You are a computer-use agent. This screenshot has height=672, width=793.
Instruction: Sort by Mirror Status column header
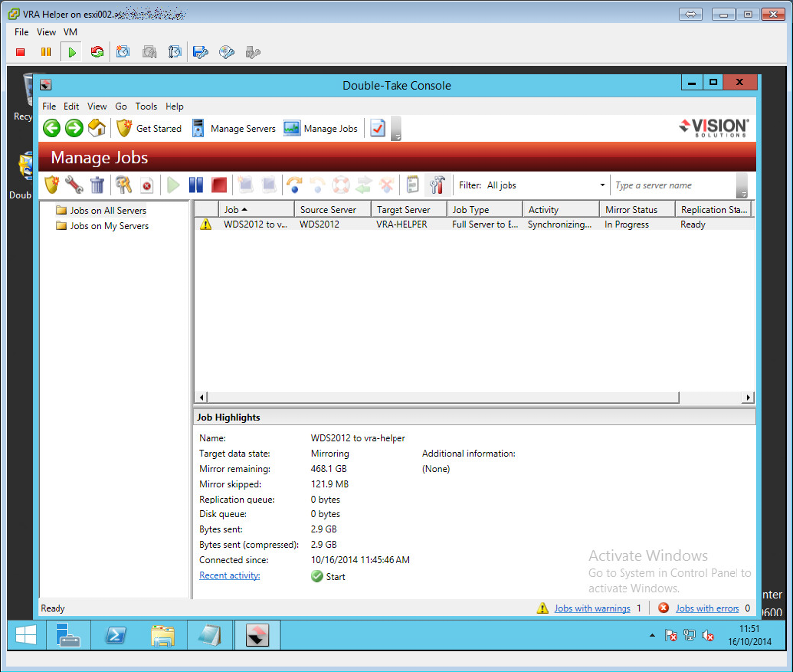(x=637, y=209)
